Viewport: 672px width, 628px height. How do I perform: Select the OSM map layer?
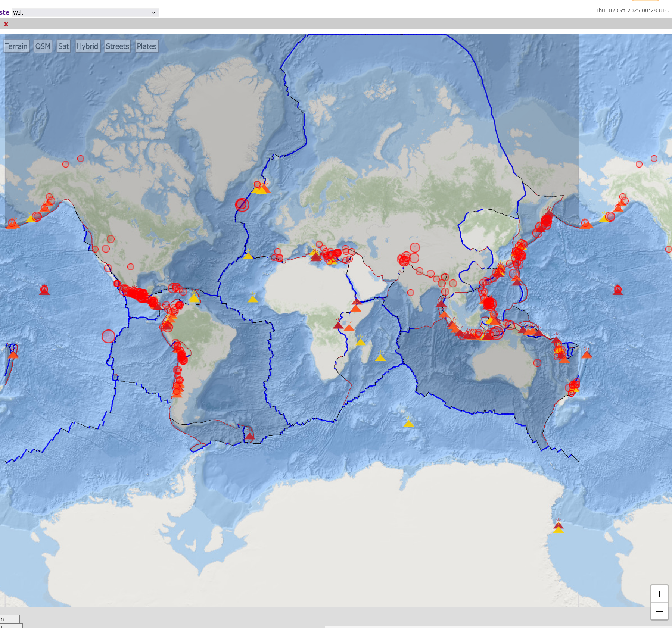click(43, 46)
